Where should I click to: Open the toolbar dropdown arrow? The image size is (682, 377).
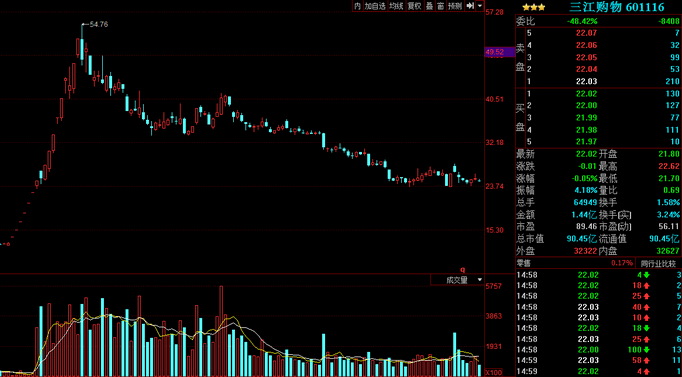(480, 6)
